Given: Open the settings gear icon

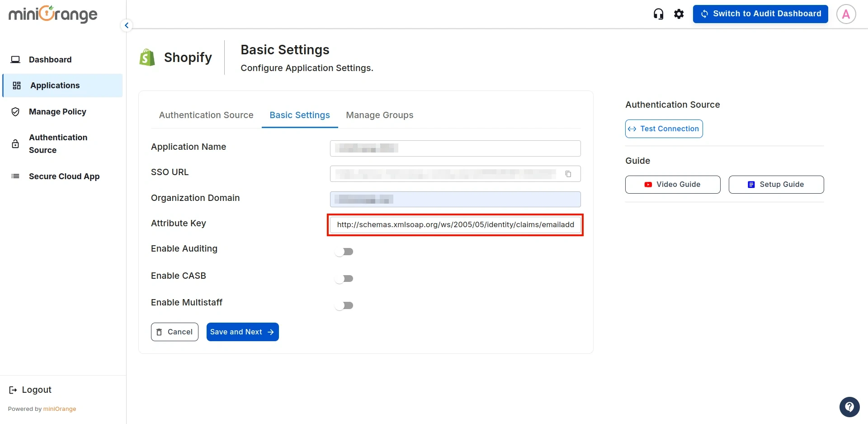Looking at the screenshot, I should click(x=679, y=14).
